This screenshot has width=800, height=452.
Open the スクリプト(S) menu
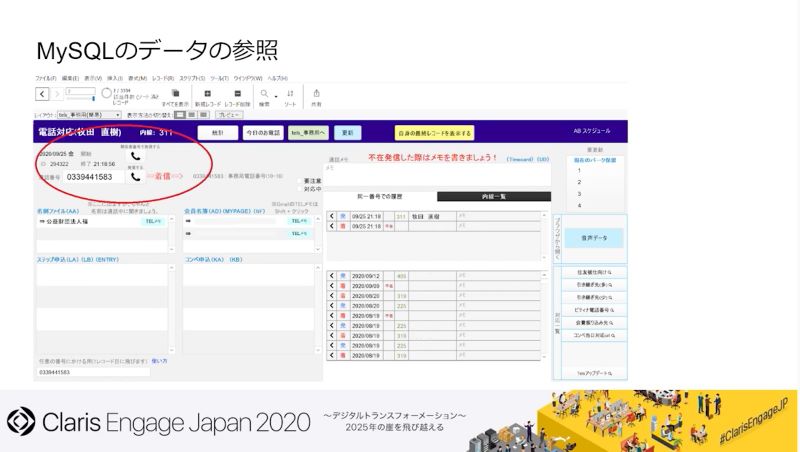(192, 79)
